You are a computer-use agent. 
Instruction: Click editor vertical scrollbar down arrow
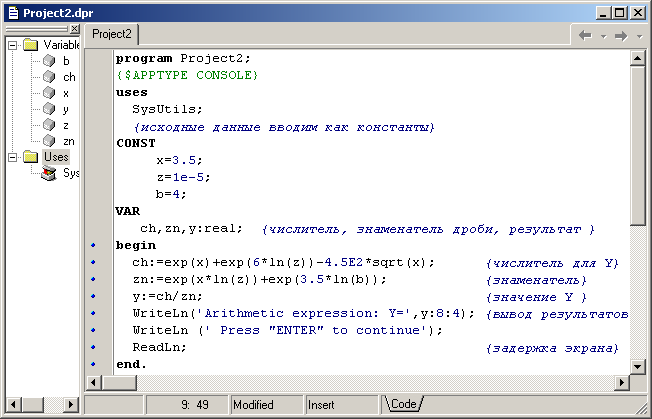tap(637, 366)
